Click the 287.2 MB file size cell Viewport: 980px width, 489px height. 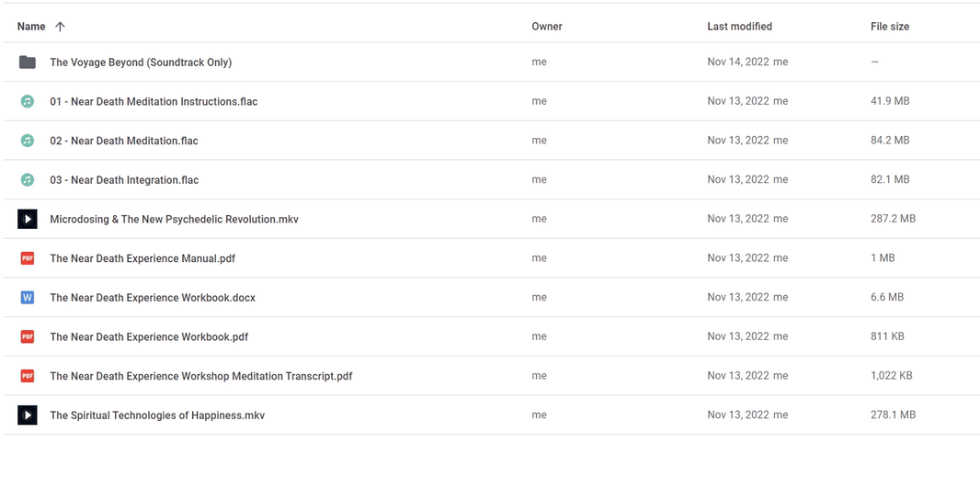[x=893, y=219]
